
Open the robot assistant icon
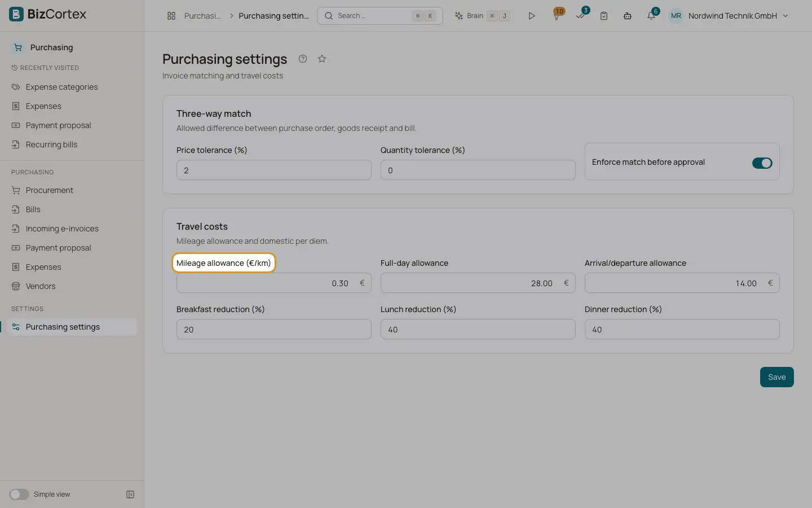point(628,16)
